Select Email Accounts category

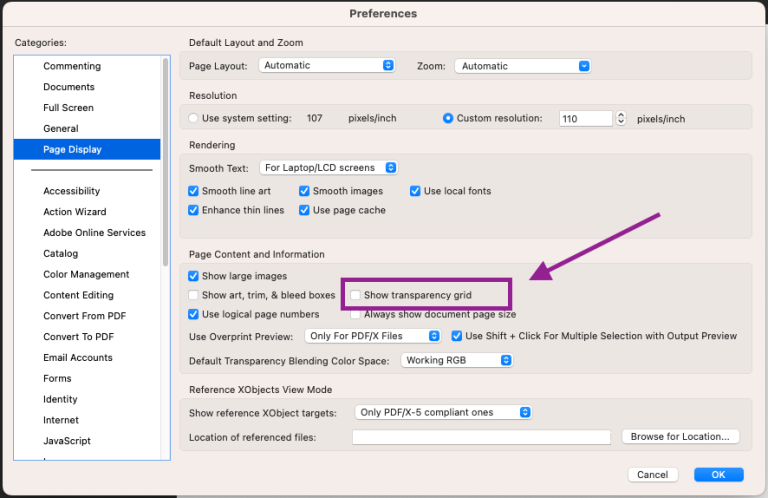78,357
